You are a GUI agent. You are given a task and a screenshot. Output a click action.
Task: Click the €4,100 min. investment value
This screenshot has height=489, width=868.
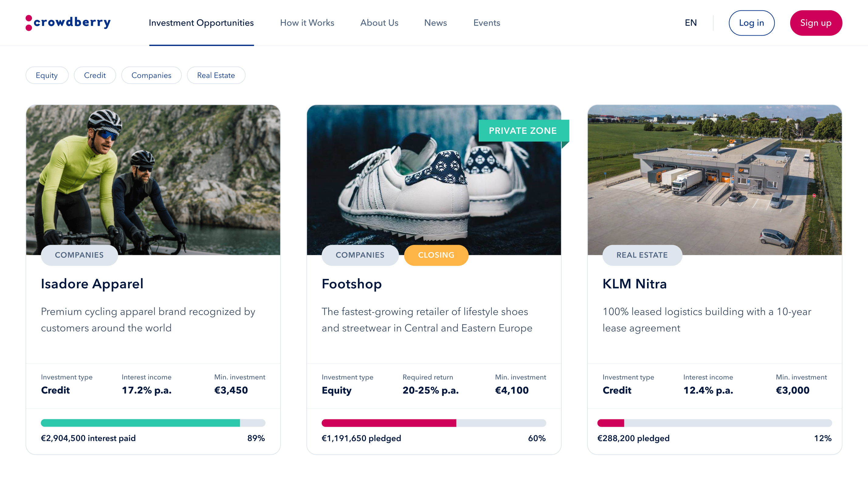512,390
